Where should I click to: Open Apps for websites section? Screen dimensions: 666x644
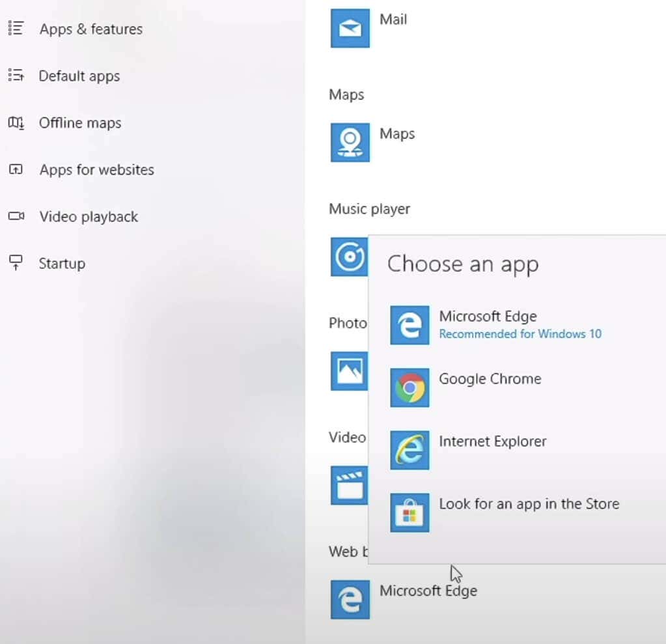(x=97, y=169)
